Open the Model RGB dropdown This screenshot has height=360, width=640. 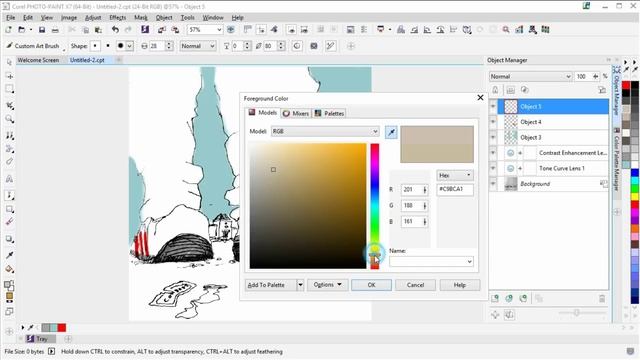coord(325,131)
